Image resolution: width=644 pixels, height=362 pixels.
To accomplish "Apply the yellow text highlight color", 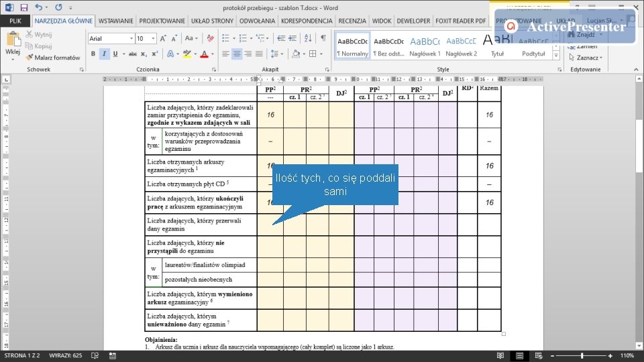I will tap(187, 54).
